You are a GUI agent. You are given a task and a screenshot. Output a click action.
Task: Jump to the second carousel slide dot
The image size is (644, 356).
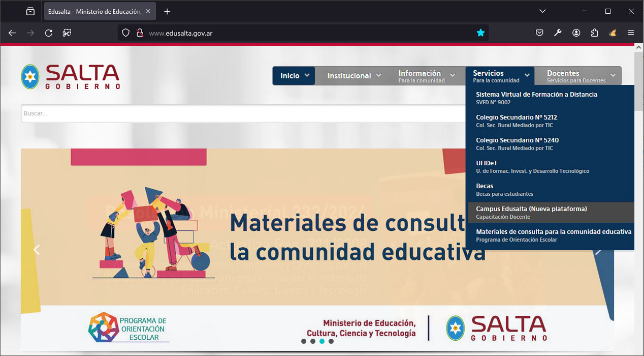coord(313,341)
